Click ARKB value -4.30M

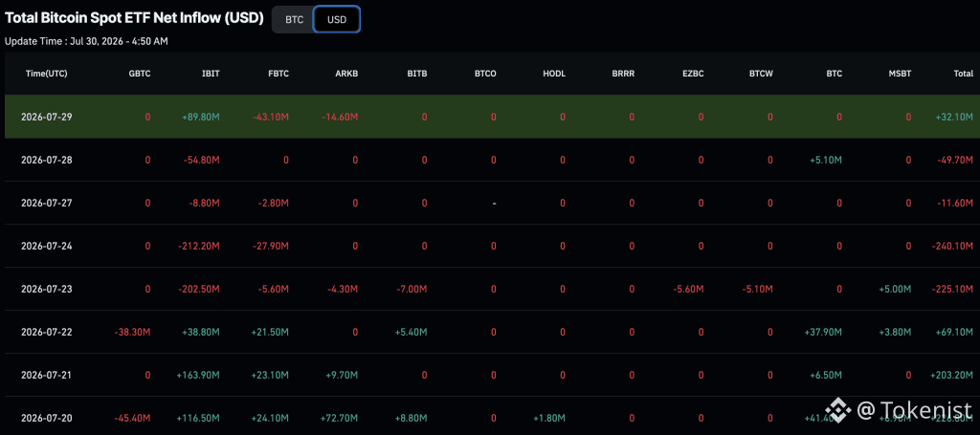pyautogui.click(x=345, y=289)
